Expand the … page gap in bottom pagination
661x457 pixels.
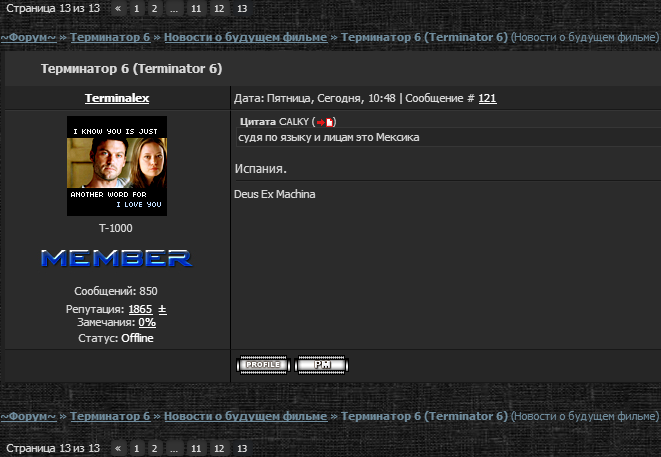click(174, 448)
